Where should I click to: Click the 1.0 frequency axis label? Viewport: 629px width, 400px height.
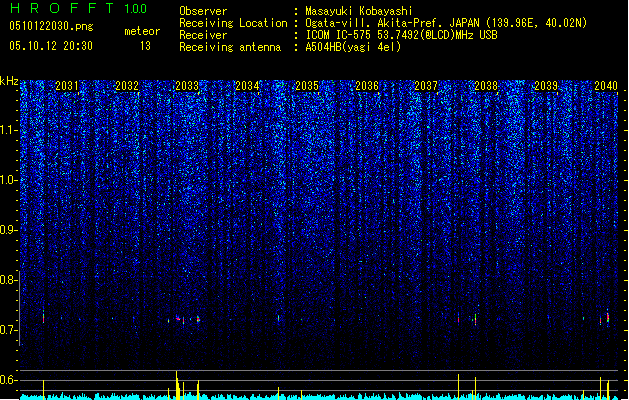coord(9,180)
